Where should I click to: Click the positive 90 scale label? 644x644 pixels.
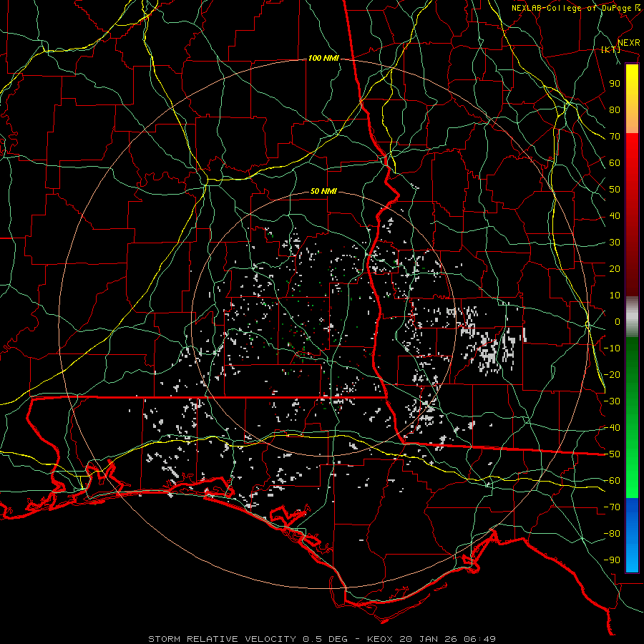[x=615, y=84]
